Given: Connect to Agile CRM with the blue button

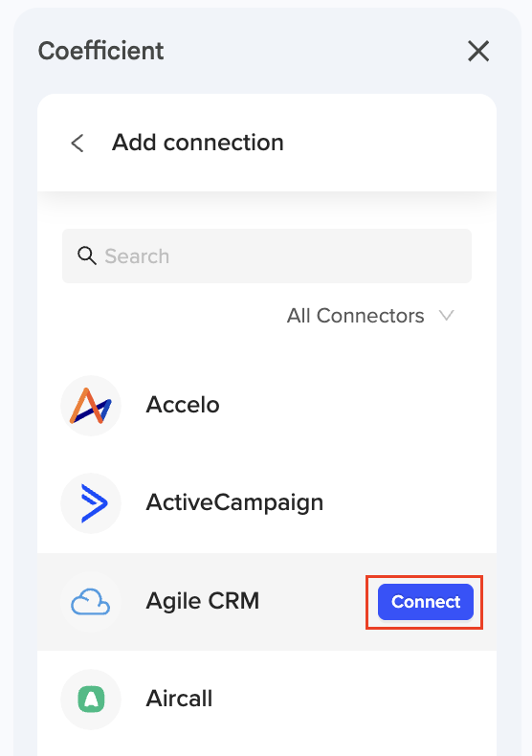Looking at the screenshot, I should pos(426,602).
